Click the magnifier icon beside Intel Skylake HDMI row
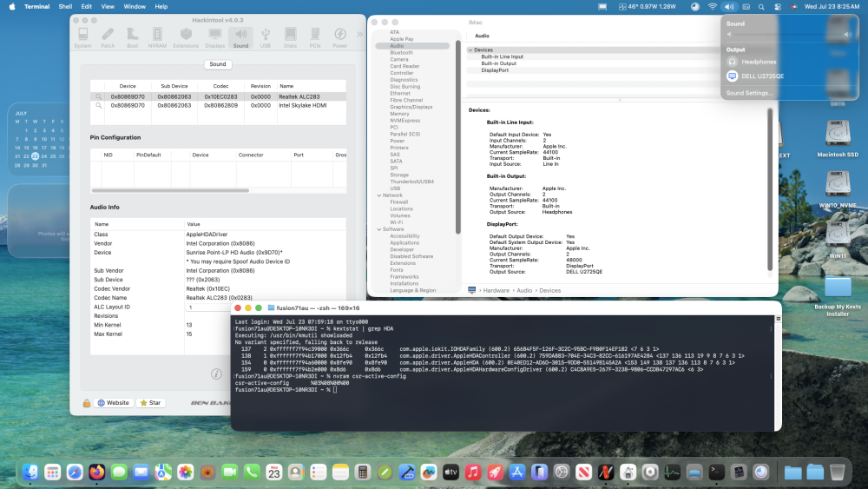Screen dimensions: 868x489 coord(99,105)
